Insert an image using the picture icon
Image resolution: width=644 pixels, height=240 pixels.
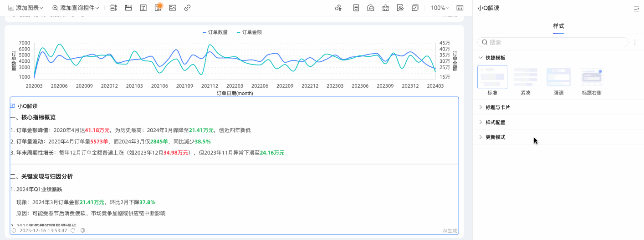pos(173,8)
